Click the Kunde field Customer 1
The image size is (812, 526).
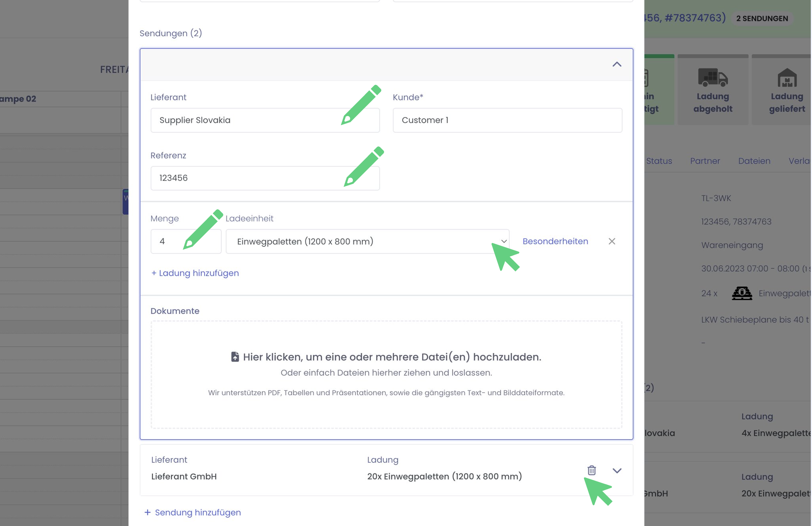(x=507, y=120)
